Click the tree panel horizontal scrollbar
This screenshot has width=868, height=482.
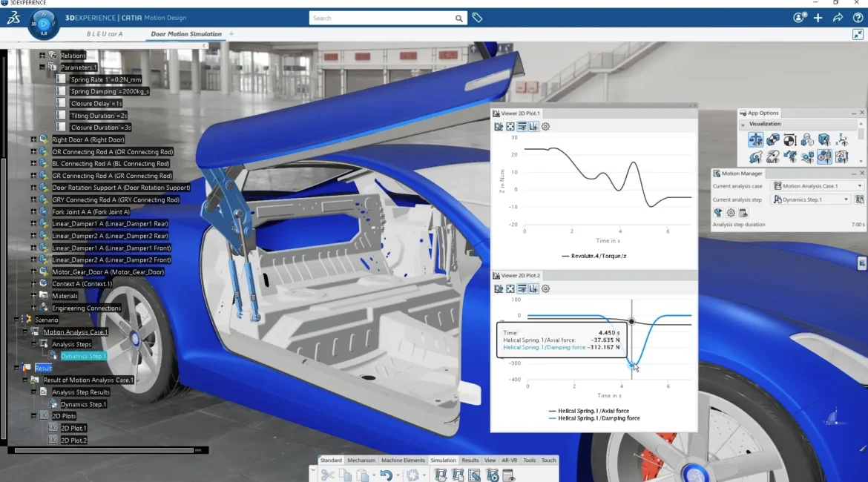pyautogui.click(x=104, y=450)
